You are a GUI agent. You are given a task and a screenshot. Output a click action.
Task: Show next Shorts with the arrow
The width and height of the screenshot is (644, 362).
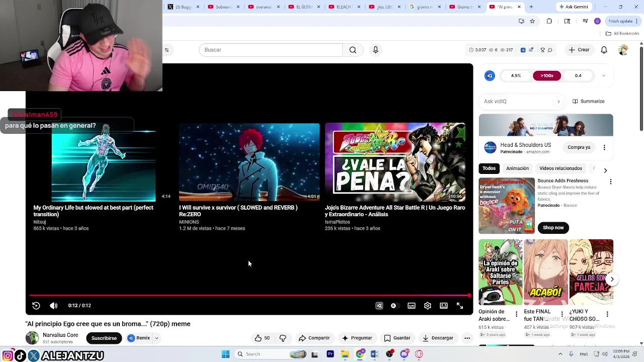[x=612, y=279]
